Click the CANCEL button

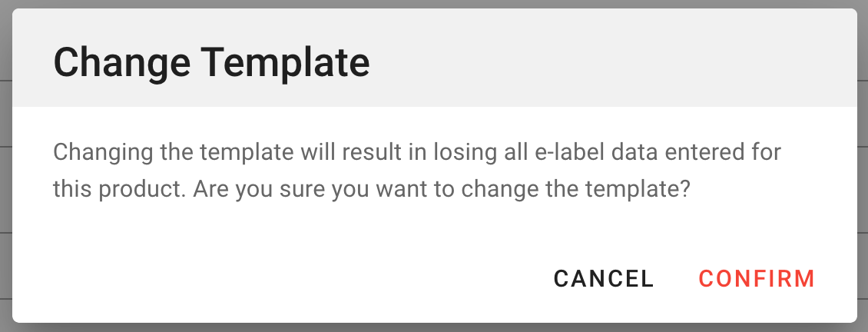pyautogui.click(x=604, y=278)
